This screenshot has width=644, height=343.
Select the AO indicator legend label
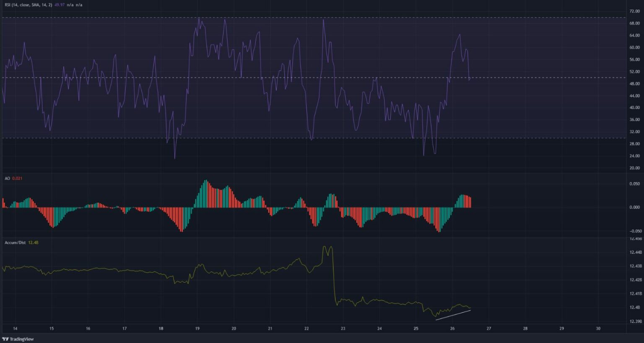click(7, 178)
